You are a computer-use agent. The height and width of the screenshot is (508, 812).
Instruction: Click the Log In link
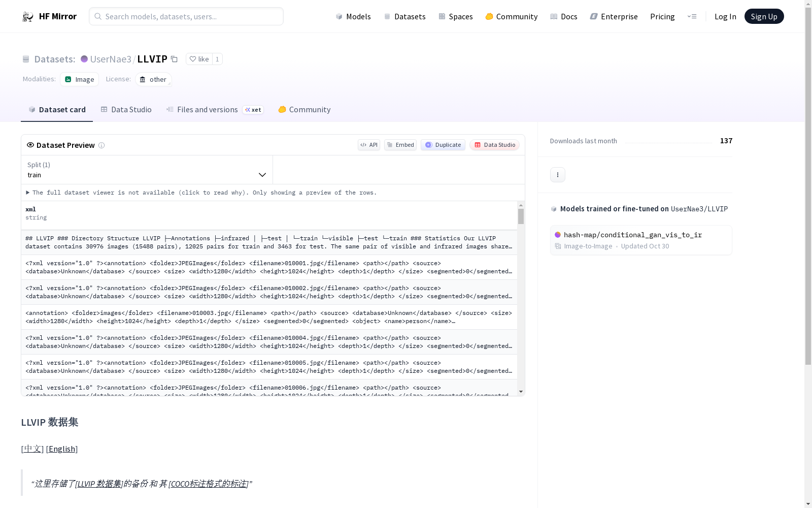pos(725,16)
